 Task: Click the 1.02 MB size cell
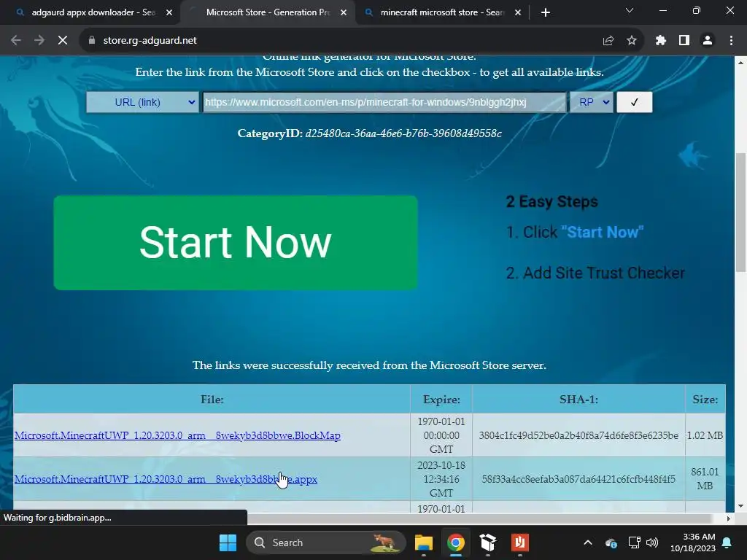[705, 435]
